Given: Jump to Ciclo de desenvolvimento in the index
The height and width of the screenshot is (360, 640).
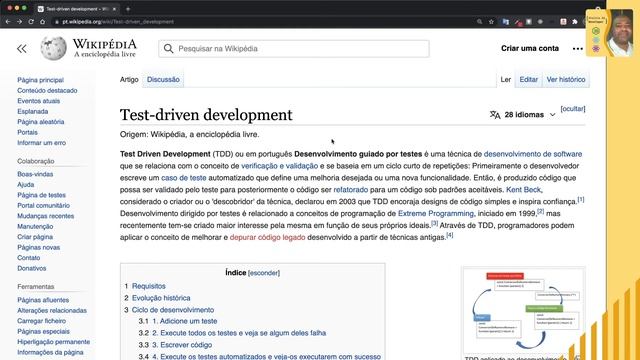Looking at the screenshot, I should (x=173, y=310).
